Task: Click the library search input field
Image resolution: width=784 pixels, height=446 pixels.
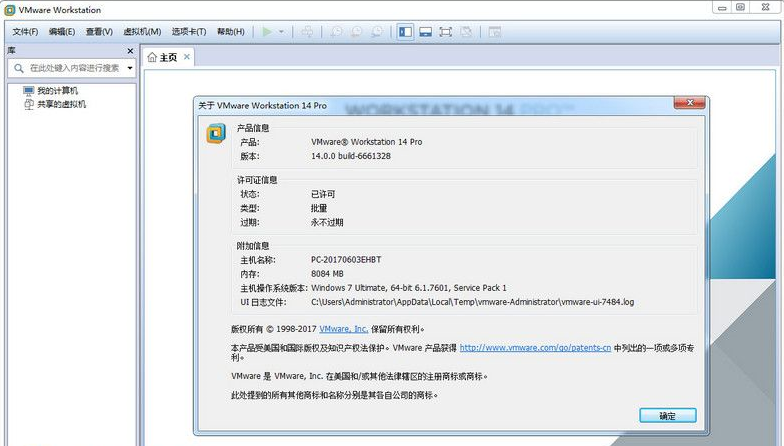Action: 72,68
